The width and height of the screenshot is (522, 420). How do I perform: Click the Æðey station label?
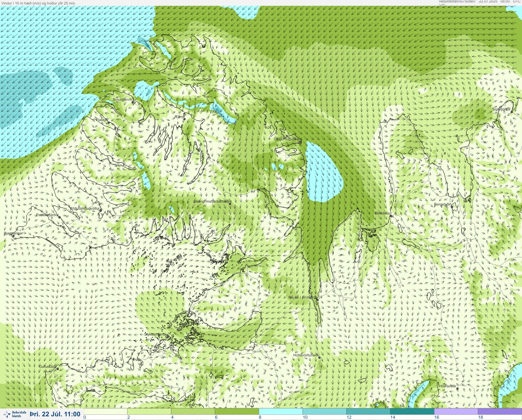(179, 117)
